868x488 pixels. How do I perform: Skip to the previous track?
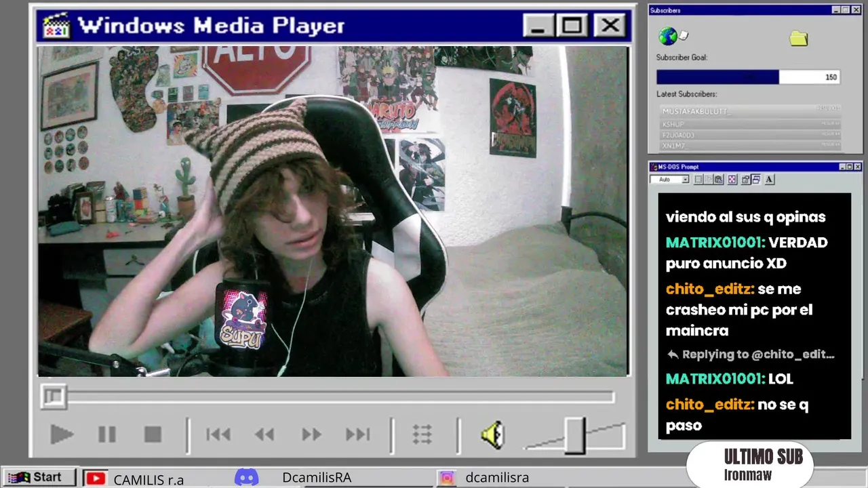point(218,434)
